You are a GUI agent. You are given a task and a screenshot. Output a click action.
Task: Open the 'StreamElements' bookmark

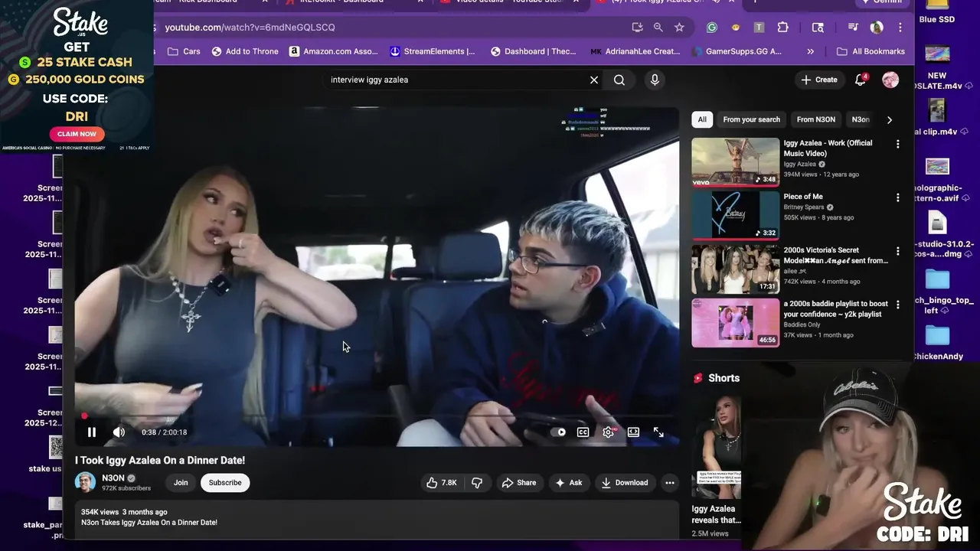tap(433, 51)
